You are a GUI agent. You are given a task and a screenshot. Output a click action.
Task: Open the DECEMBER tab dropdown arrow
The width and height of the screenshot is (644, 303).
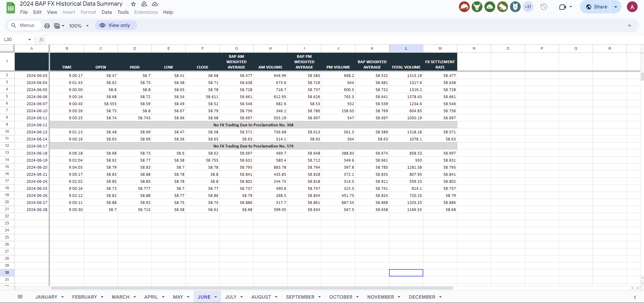coord(440,297)
